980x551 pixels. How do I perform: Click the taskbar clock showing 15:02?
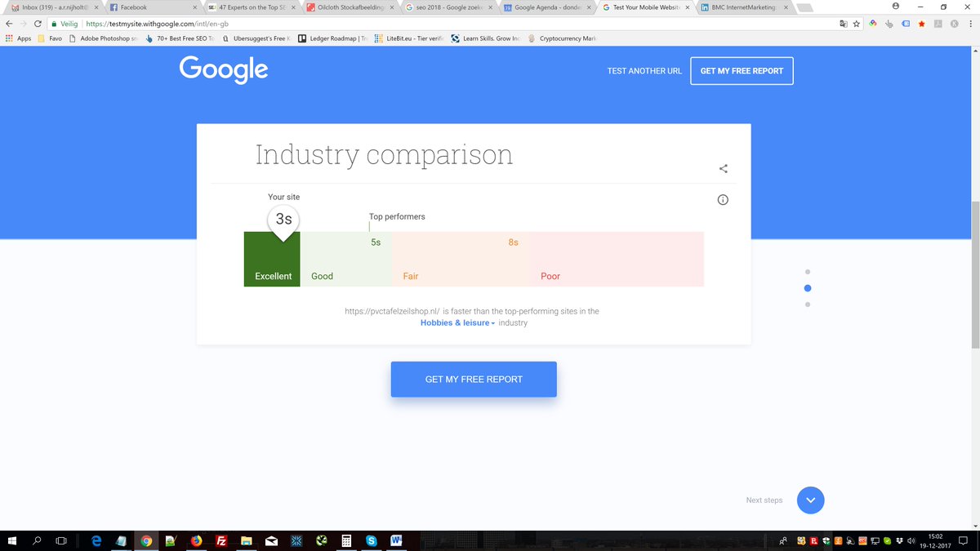coord(936,540)
